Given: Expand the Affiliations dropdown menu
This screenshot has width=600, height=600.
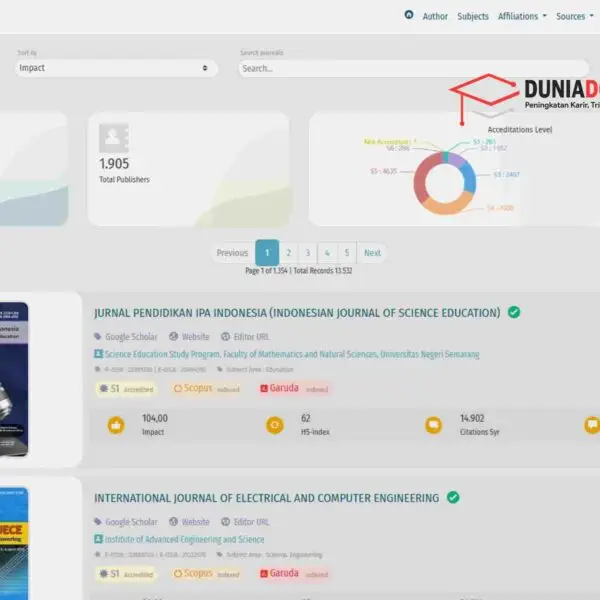Looking at the screenshot, I should click(x=522, y=16).
